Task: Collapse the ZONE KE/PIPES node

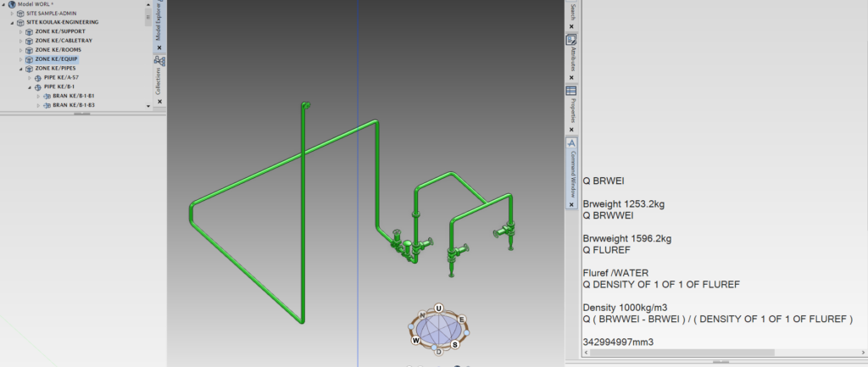Action: (x=20, y=68)
